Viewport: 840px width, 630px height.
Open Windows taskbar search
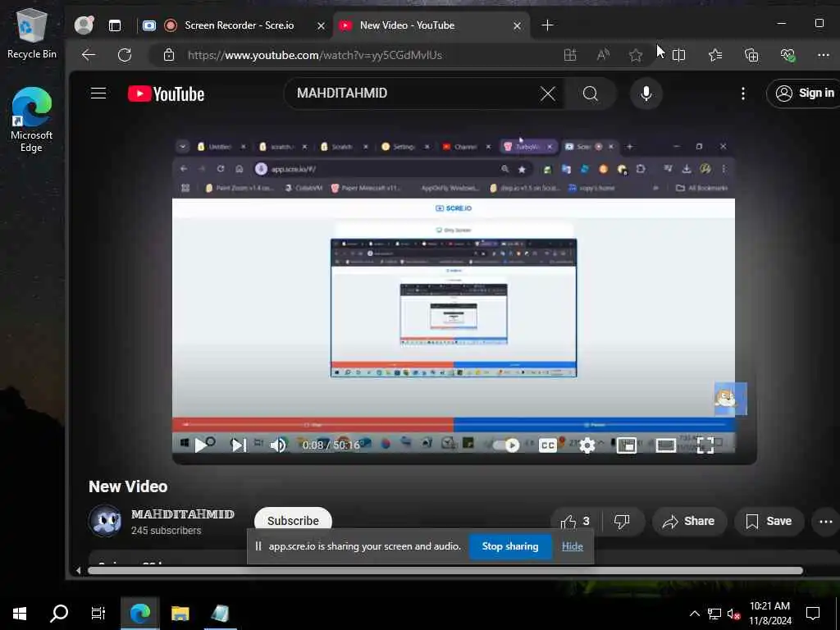59,614
